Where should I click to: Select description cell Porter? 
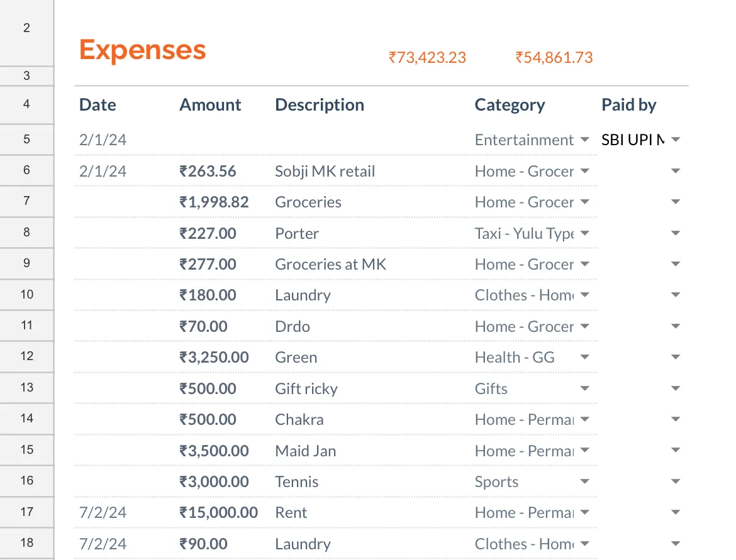coord(297,234)
